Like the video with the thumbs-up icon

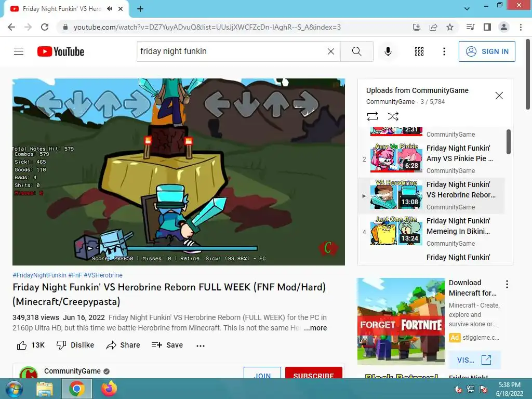[x=22, y=345]
